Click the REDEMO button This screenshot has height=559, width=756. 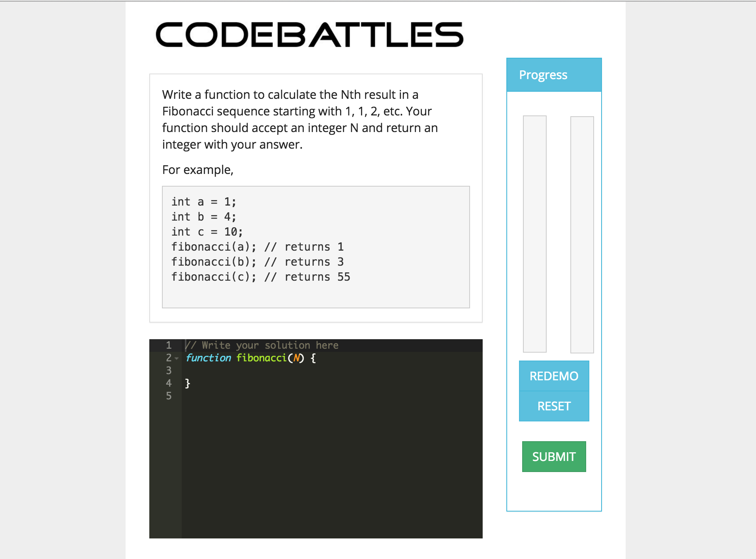point(554,376)
